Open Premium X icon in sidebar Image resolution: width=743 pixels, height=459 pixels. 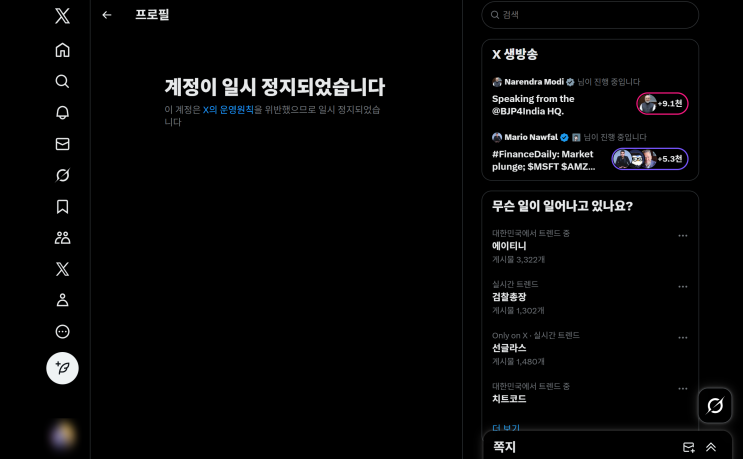62,269
